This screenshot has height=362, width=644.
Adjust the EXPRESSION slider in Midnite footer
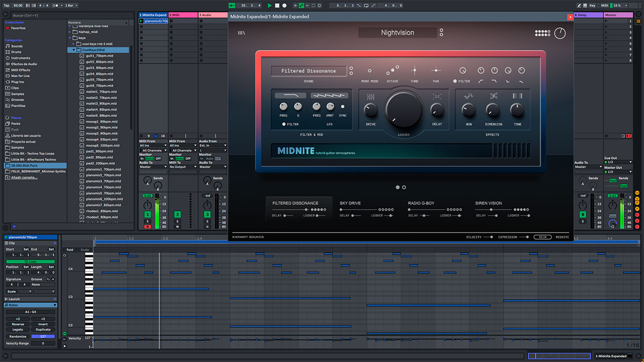pyautogui.click(x=524, y=237)
